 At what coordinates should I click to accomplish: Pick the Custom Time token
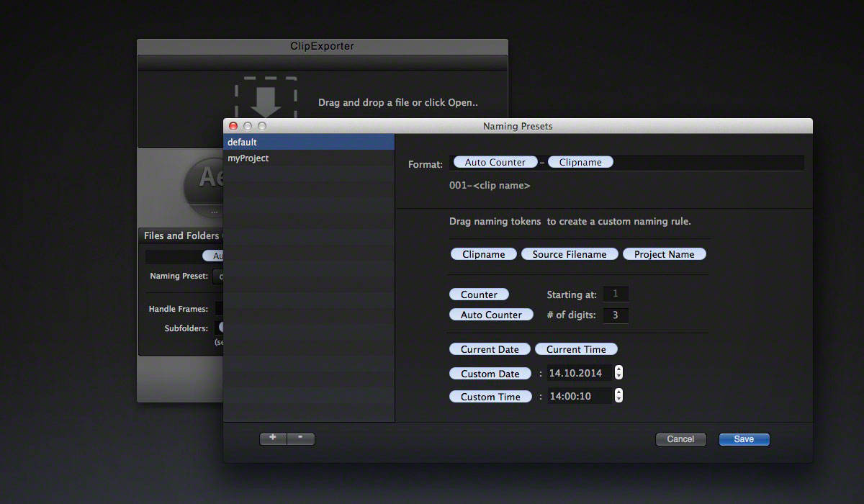point(491,397)
